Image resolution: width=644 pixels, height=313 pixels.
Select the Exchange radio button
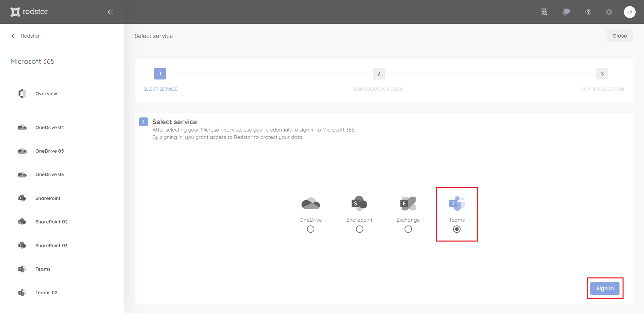click(408, 229)
